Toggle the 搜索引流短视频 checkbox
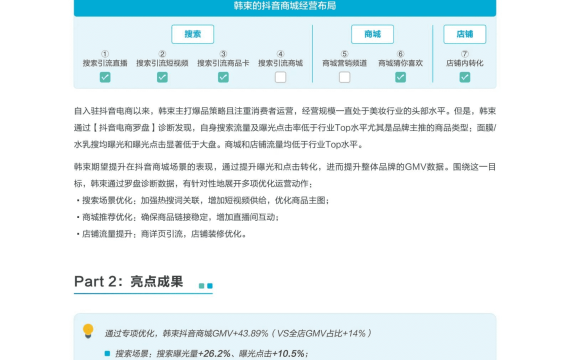Image resolution: width=570 pixels, height=360 pixels. [162, 77]
